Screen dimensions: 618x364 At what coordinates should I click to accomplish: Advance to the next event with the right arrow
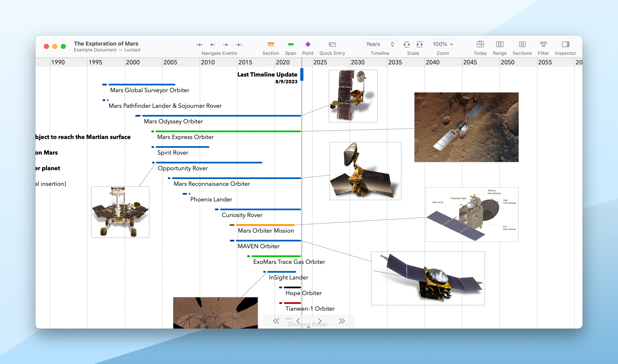pyautogui.click(x=225, y=44)
